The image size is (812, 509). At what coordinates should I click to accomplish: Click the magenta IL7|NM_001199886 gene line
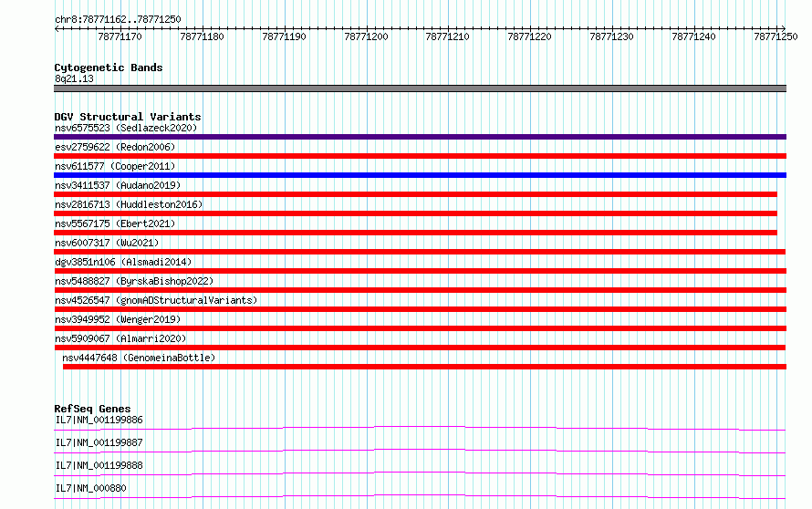pyautogui.click(x=420, y=428)
